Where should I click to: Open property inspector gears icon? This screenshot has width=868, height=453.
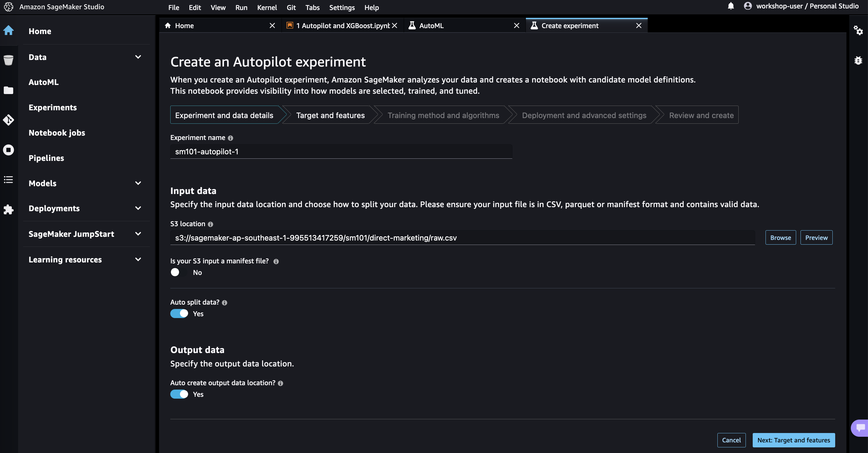tap(858, 30)
